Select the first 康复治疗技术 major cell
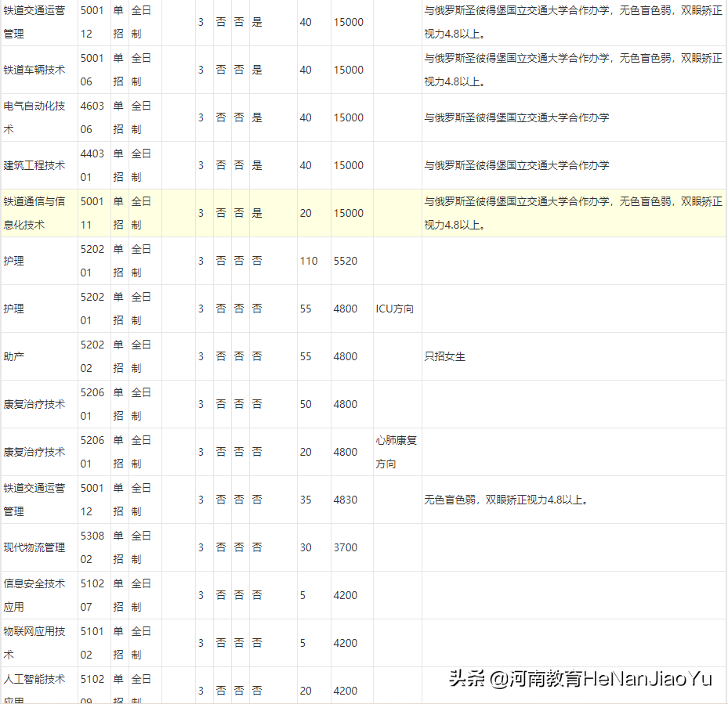Viewport: 728px width, 704px height. coord(34,403)
